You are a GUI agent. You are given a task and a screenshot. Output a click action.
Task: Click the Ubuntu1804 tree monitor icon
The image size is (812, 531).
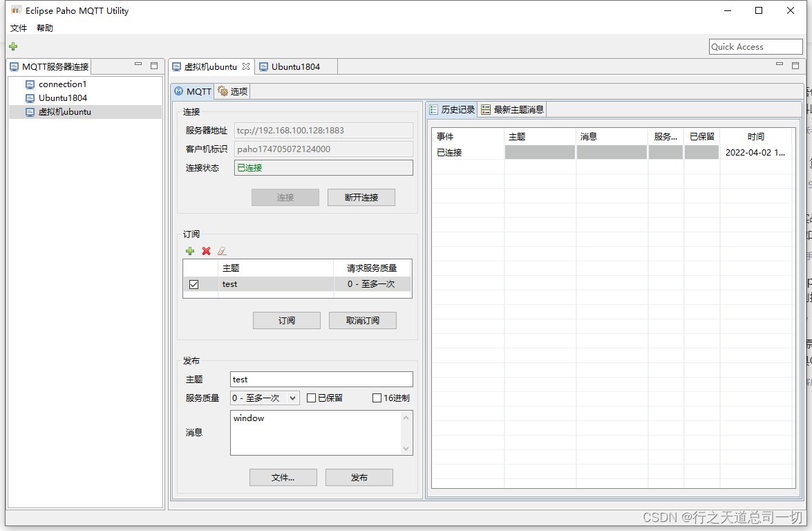pos(30,98)
